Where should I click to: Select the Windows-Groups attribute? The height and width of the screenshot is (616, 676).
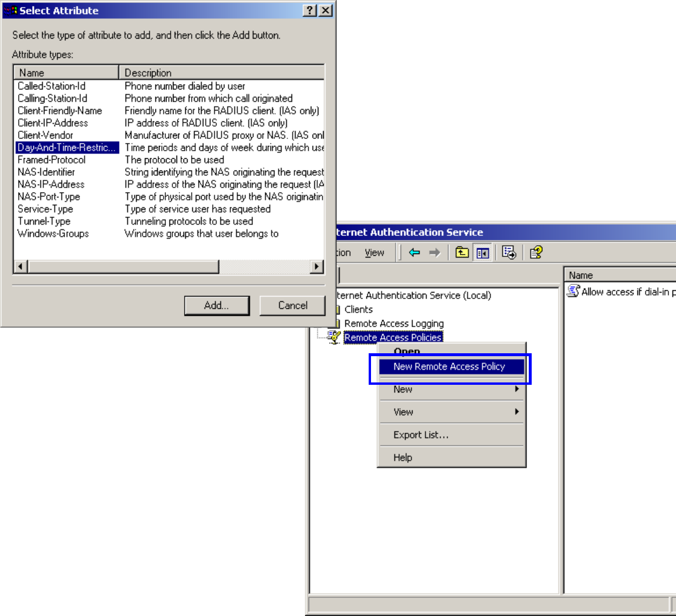(53, 234)
